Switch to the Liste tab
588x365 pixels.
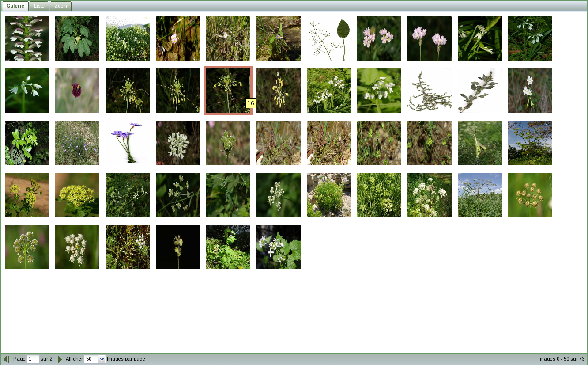[x=39, y=6]
